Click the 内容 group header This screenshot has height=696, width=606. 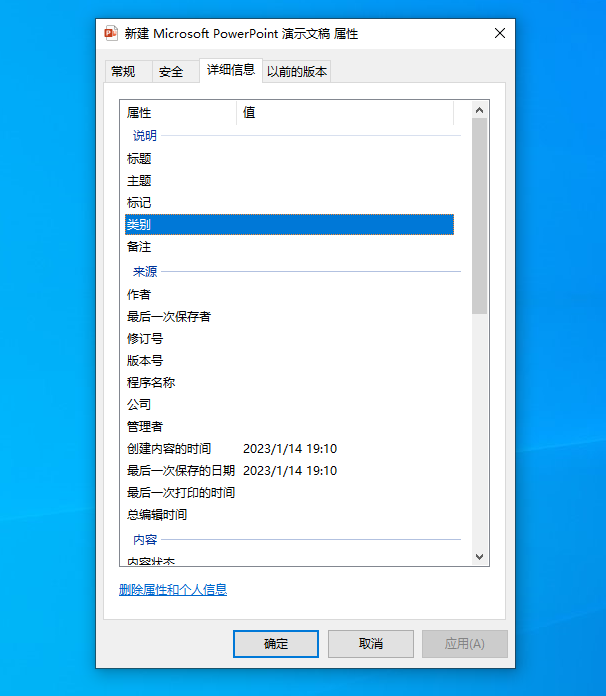point(145,540)
